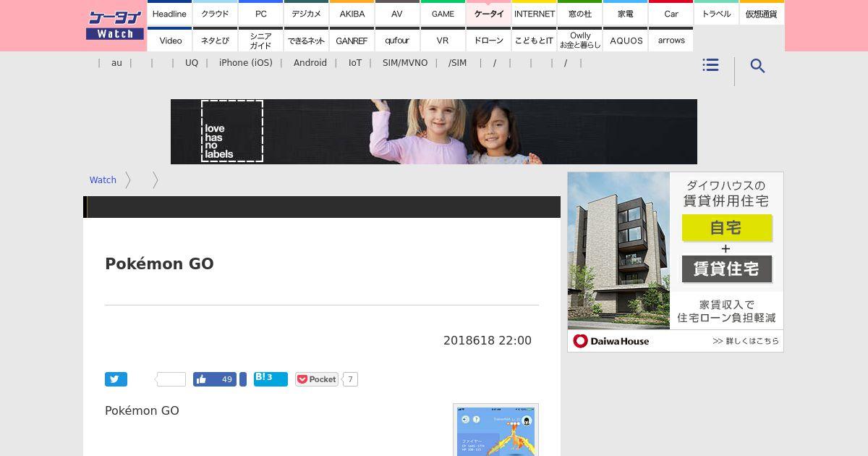Open the 窓の杜 tab
This screenshot has height=456, width=868.
click(x=579, y=13)
